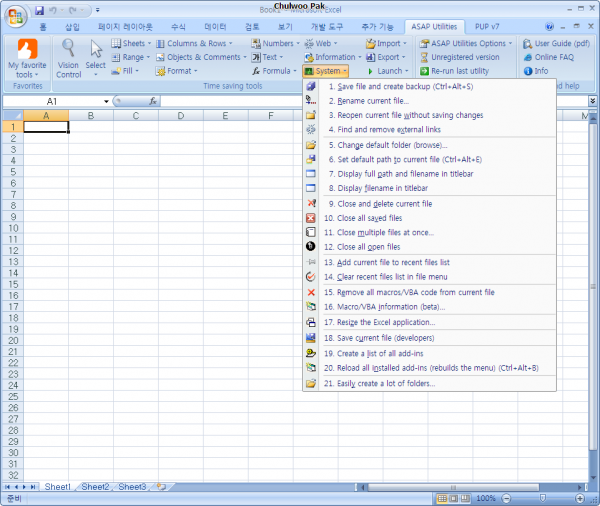This screenshot has width=600, height=506.
Task: Click the Save icon in quick access toolbar
Action: (x=39, y=10)
